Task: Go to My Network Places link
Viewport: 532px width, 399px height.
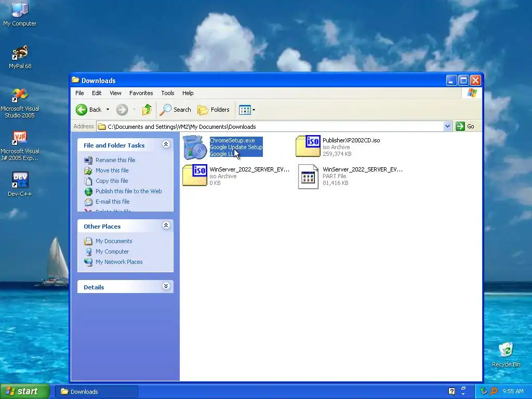Action: [x=119, y=262]
